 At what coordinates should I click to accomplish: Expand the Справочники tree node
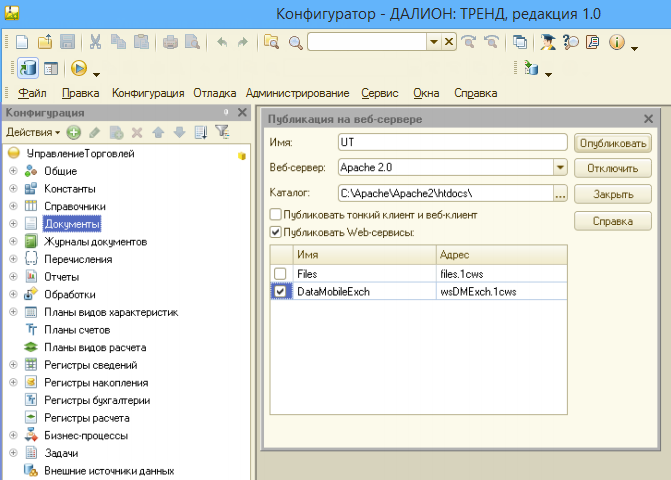[13, 206]
